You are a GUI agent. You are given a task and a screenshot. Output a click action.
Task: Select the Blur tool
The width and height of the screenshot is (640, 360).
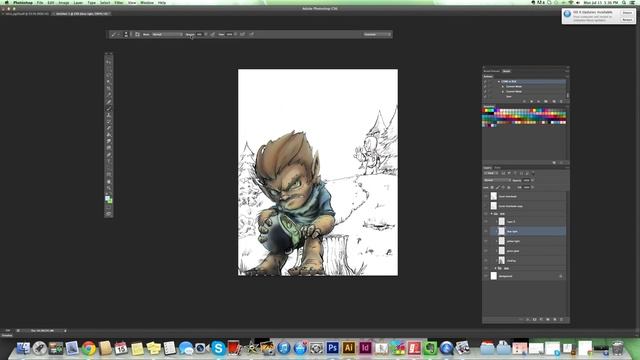[109, 142]
